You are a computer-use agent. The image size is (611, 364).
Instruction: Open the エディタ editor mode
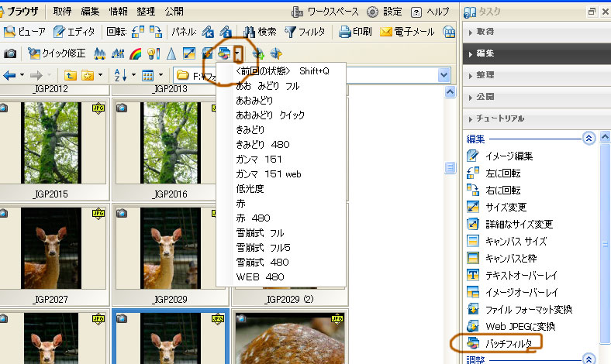click(74, 32)
